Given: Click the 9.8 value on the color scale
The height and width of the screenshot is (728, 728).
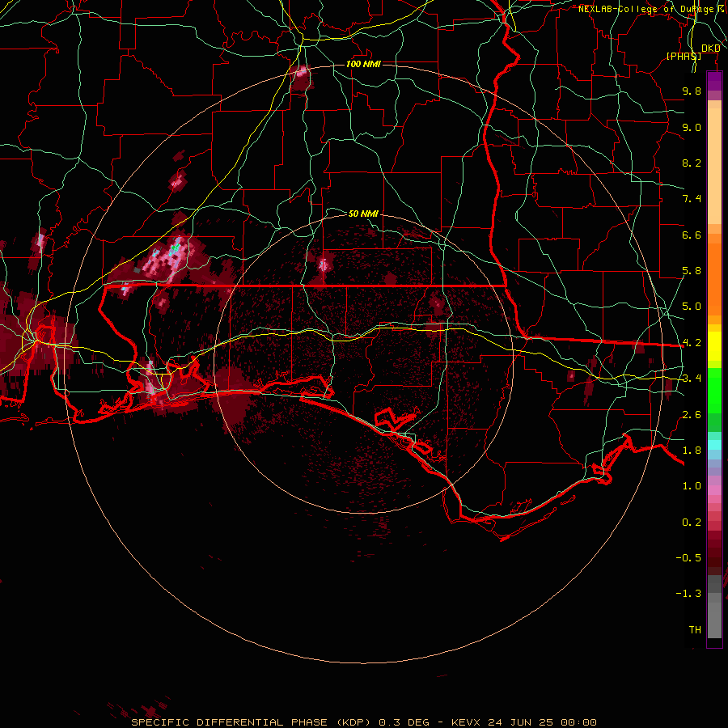Looking at the screenshot, I should [692, 91].
